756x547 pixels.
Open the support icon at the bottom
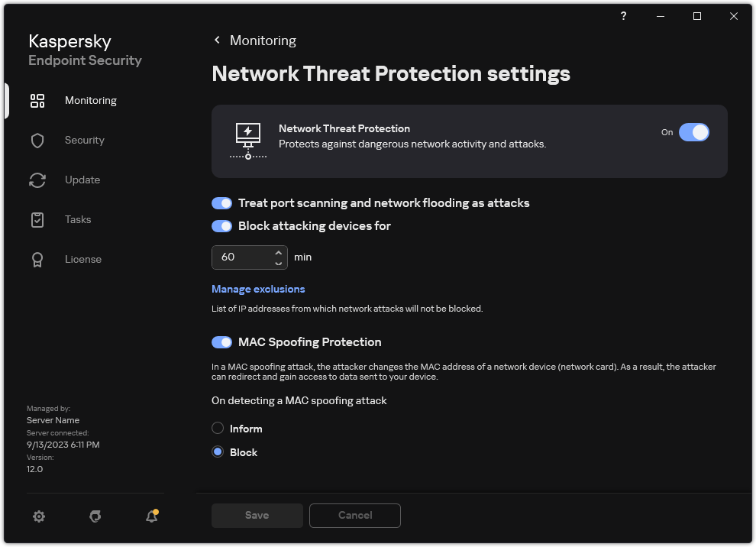[x=95, y=516]
